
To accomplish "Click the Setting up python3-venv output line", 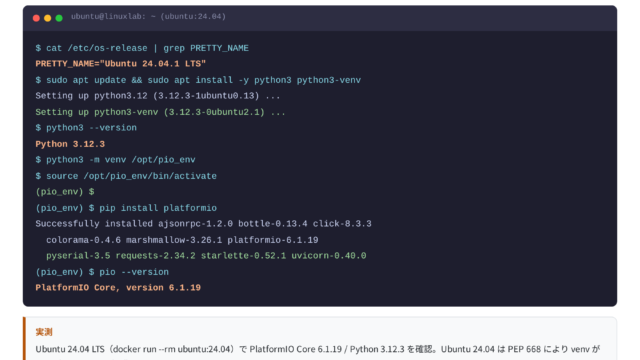I will (x=160, y=112).
